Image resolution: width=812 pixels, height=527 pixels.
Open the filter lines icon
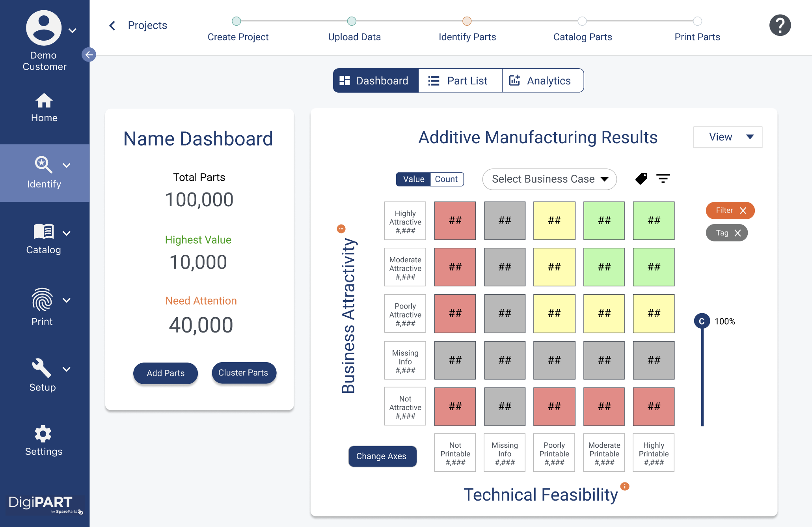tap(663, 179)
